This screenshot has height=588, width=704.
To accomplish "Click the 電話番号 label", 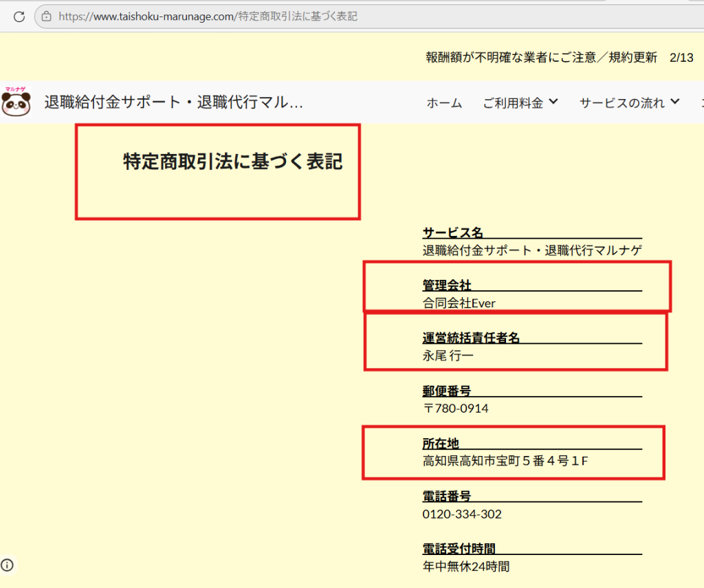I will point(447,497).
